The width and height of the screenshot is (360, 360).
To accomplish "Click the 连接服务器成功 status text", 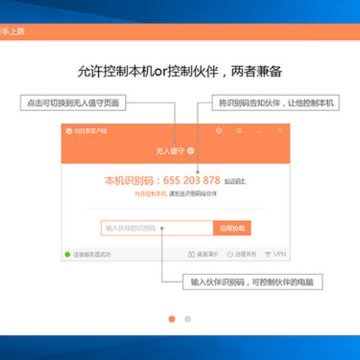I will click(x=92, y=255).
